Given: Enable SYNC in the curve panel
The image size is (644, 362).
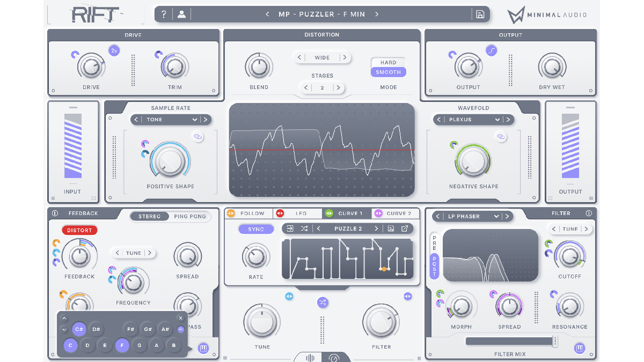Looking at the screenshot, I should (256, 228).
